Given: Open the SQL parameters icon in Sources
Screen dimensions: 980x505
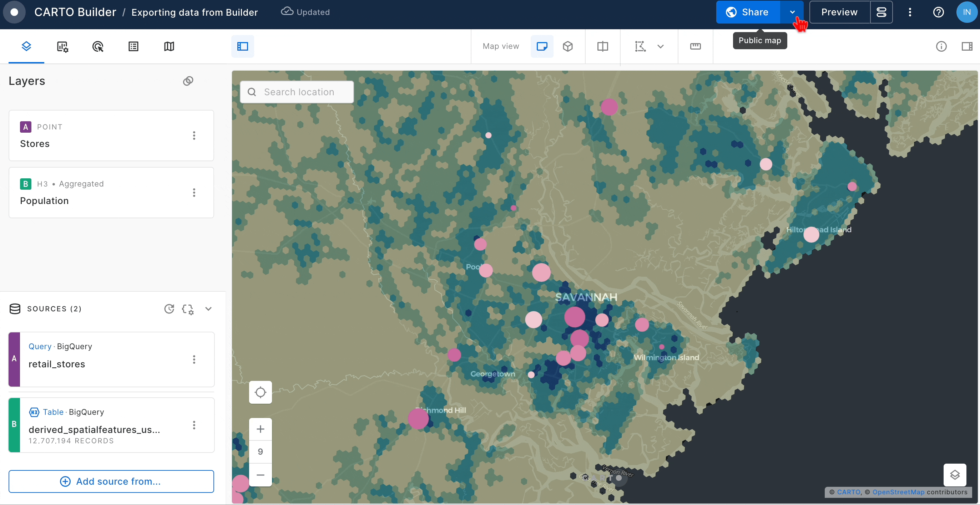Looking at the screenshot, I should (x=188, y=309).
